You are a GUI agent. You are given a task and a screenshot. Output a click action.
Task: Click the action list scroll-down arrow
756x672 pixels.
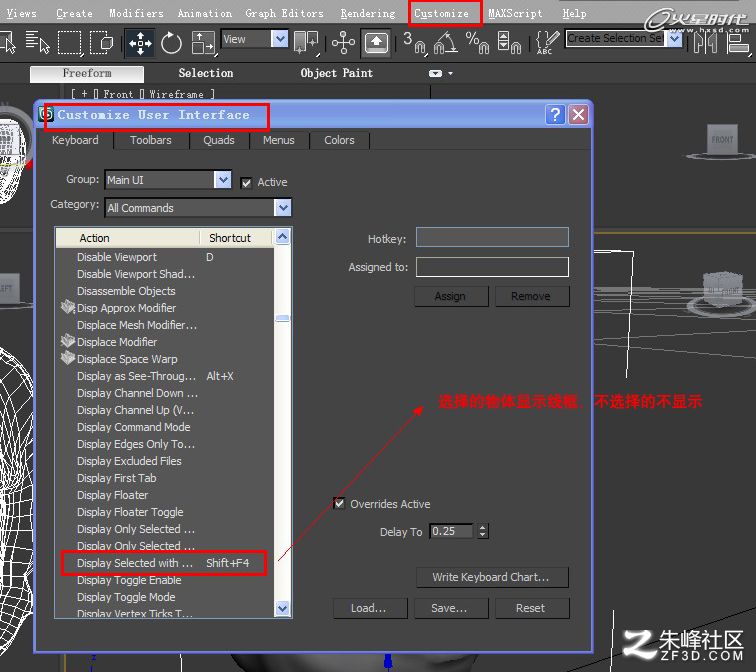[x=283, y=608]
